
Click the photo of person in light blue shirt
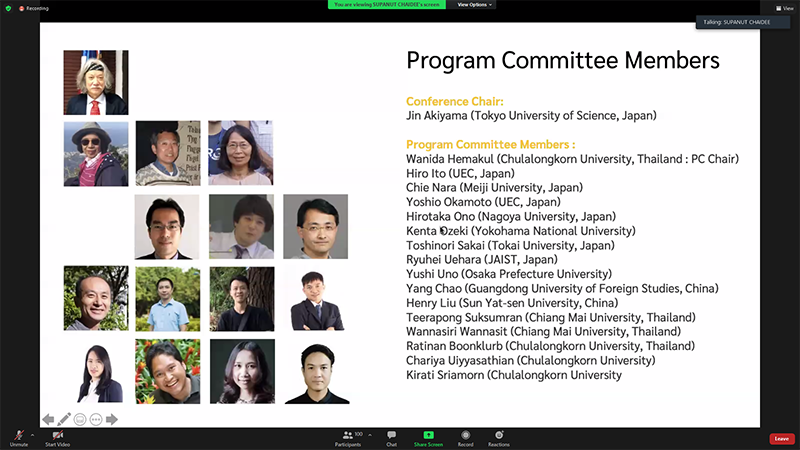tap(168, 299)
